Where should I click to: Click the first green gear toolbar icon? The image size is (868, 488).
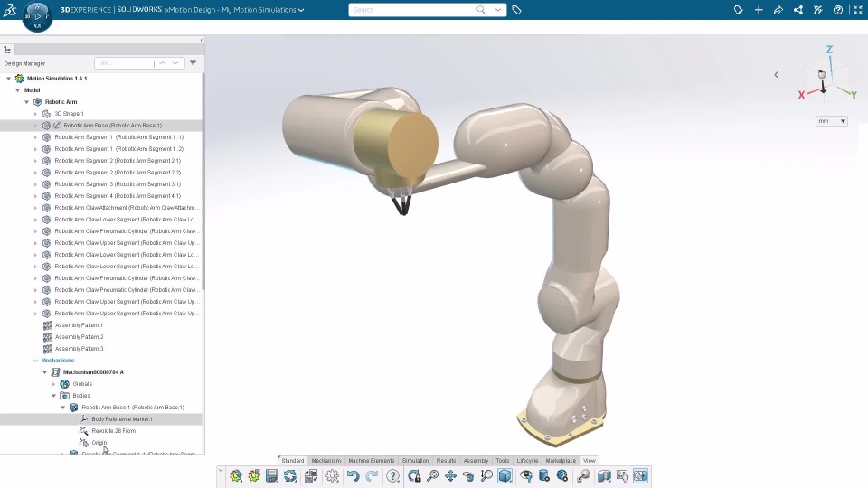pos(236,476)
